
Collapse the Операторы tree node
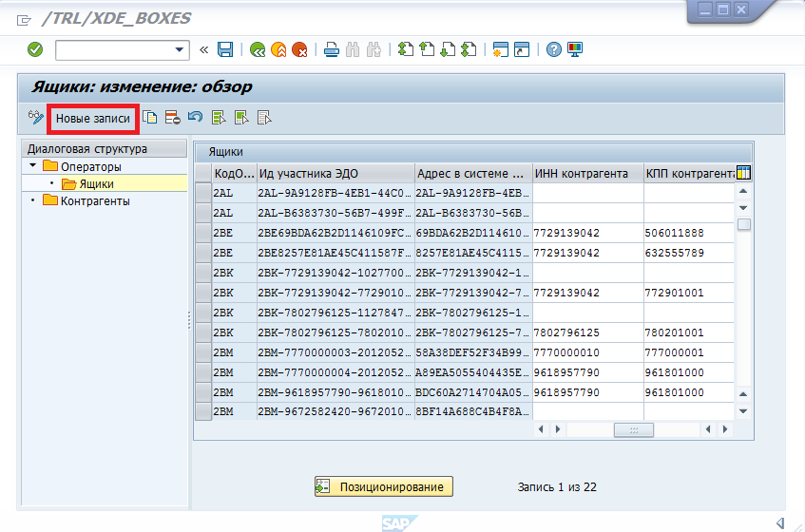(x=33, y=167)
